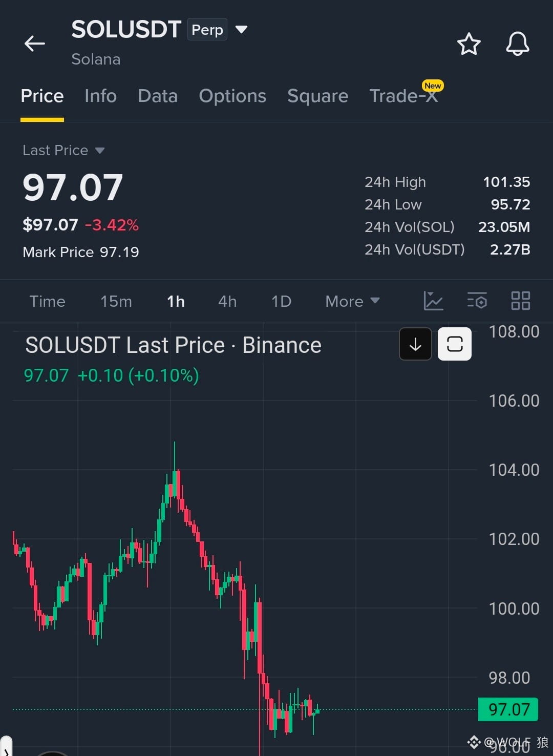The width and height of the screenshot is (553, 756).
Task: Tap the green 97.07 price axis label
Action: point(508,709)
